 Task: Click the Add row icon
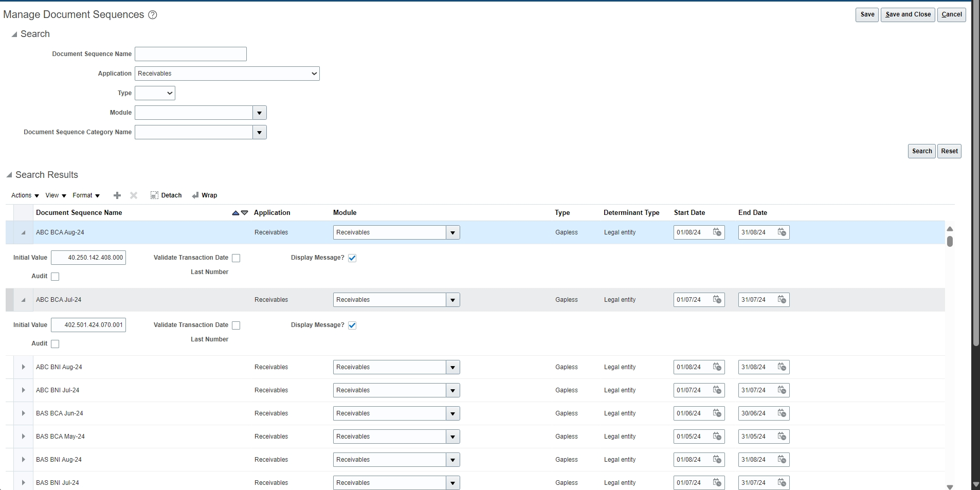pos(117,195)
